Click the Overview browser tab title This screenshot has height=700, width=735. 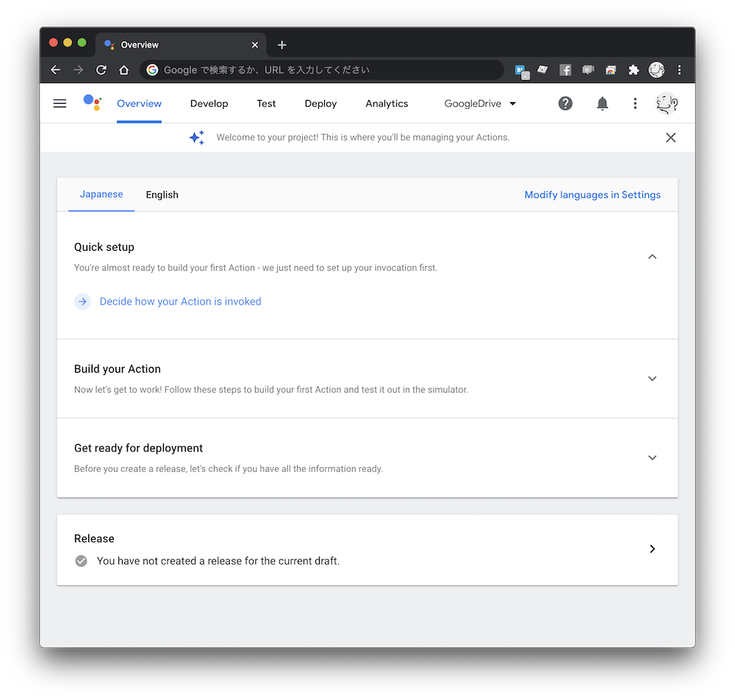coord(140,45)
